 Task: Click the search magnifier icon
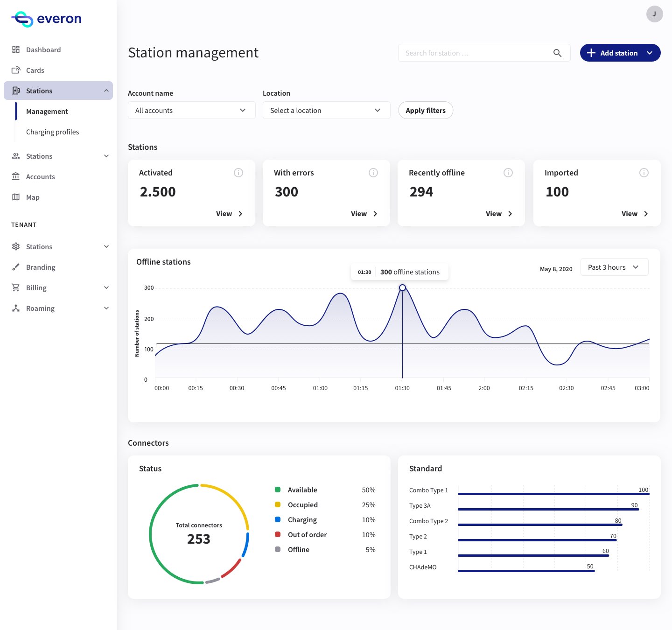[x=557, y=53]
